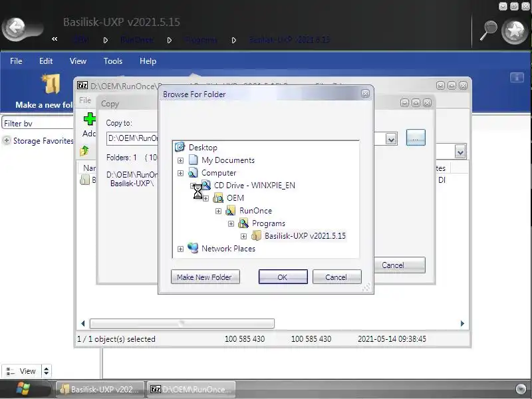Click the star favorites orb icon
532x399 pixels.
(x=515, y=31)
